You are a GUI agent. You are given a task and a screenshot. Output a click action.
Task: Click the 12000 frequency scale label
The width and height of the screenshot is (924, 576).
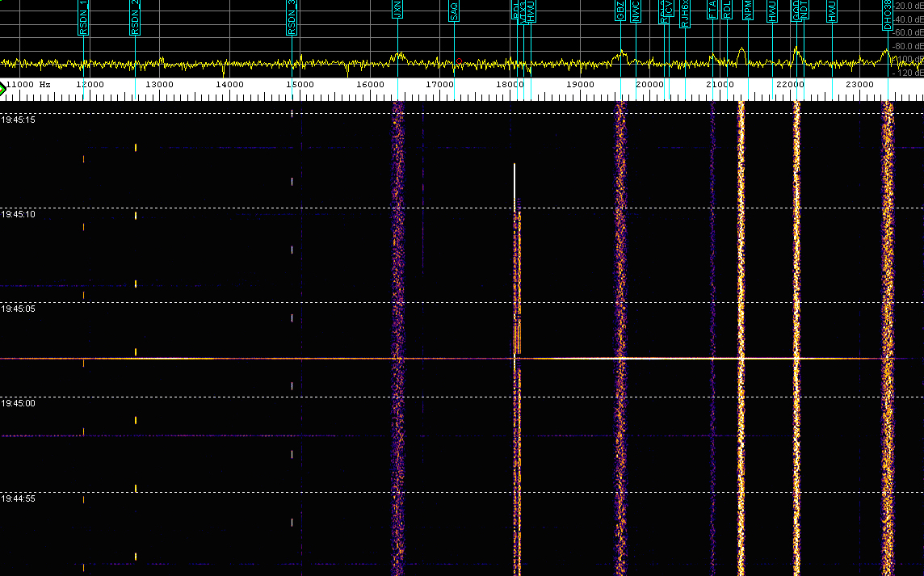click(90, 84)
